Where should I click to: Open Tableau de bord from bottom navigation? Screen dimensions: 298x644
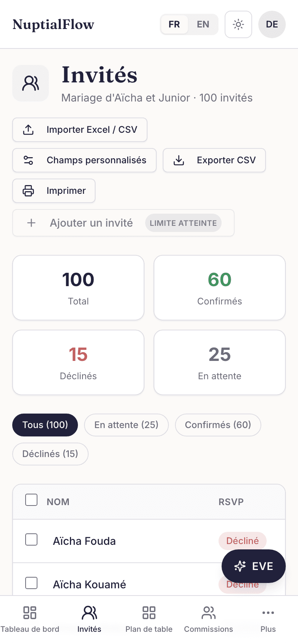pos(30,620)
